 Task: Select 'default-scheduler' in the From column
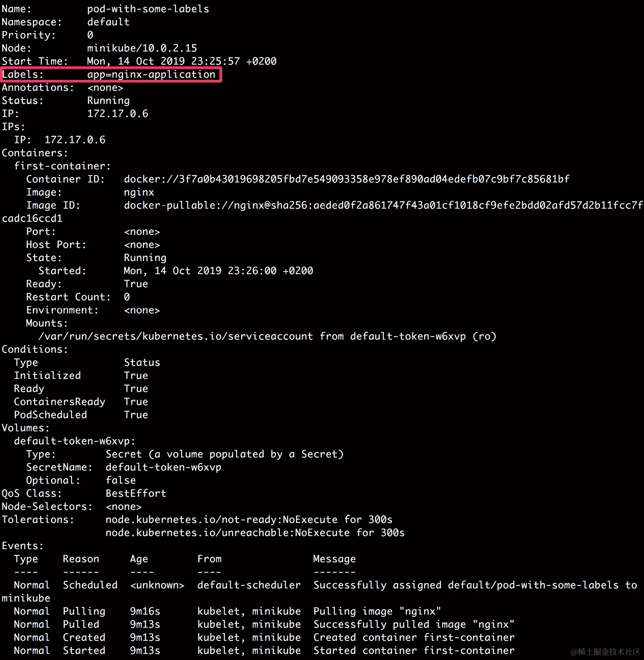(x=249, y=585)
